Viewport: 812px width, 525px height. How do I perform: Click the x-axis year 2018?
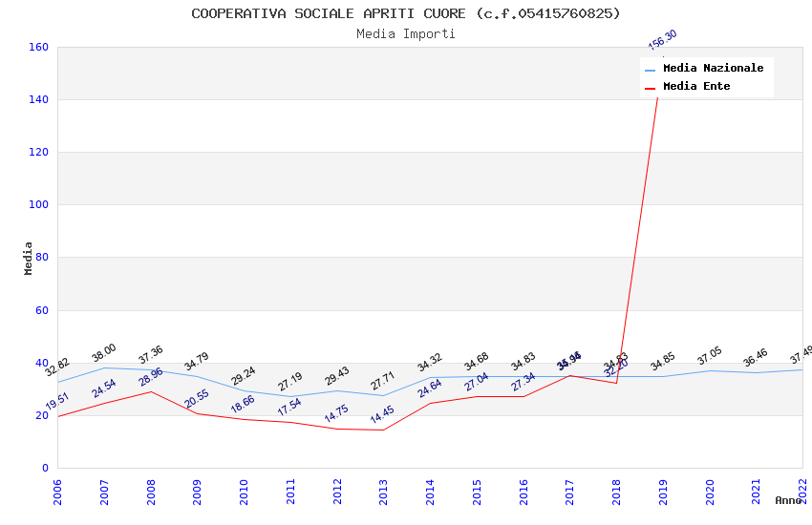pos(616,492)
